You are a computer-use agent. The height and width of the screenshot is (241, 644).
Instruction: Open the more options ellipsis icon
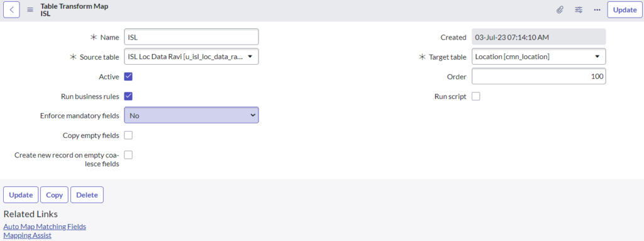point(597,10)
